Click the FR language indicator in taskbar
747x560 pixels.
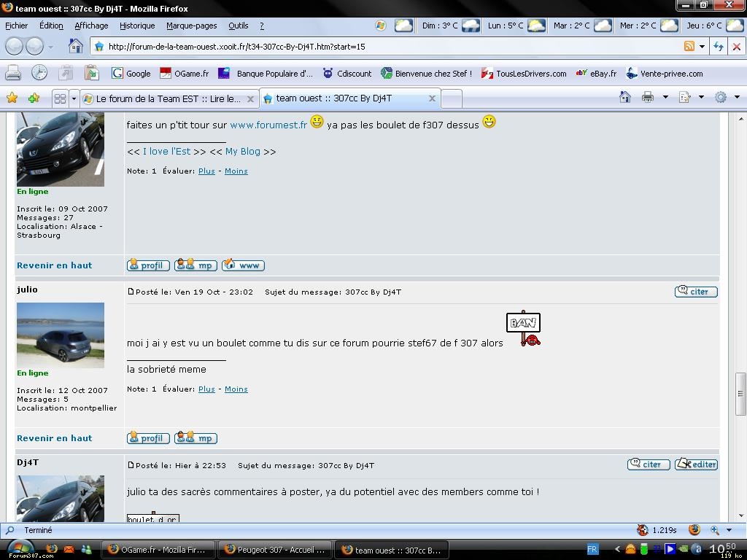[x=592, y=549]
